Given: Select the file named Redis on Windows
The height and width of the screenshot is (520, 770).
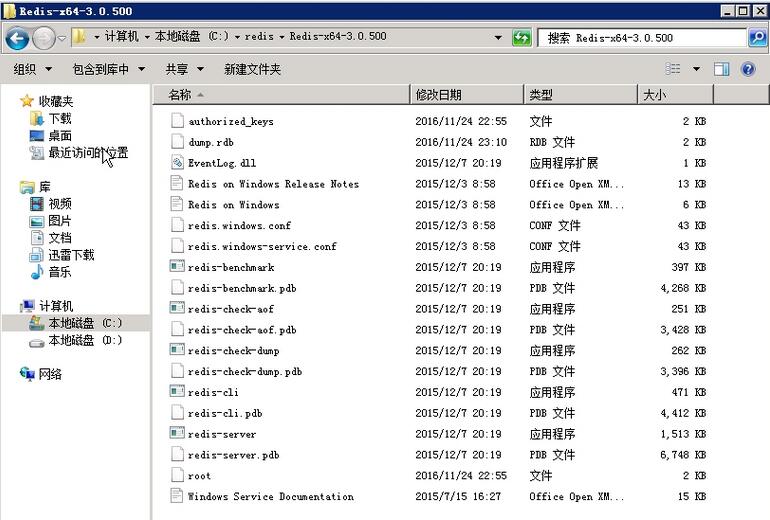Looking at the screenshot, I should coord(234,205).
